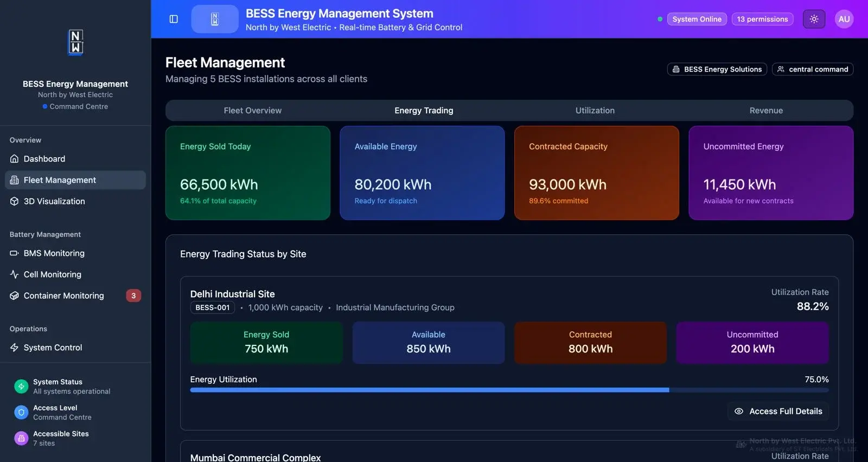868x462 pixels.
Task: Click the building icon in BESS Energy Solutions badge
Action: pos(676,69)
